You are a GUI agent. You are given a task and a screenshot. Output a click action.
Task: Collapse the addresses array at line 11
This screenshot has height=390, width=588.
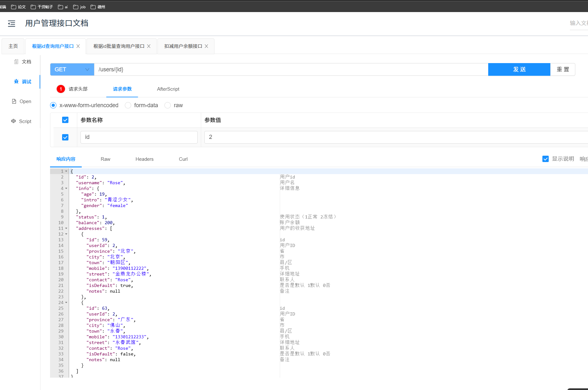(x=66, y=228)
